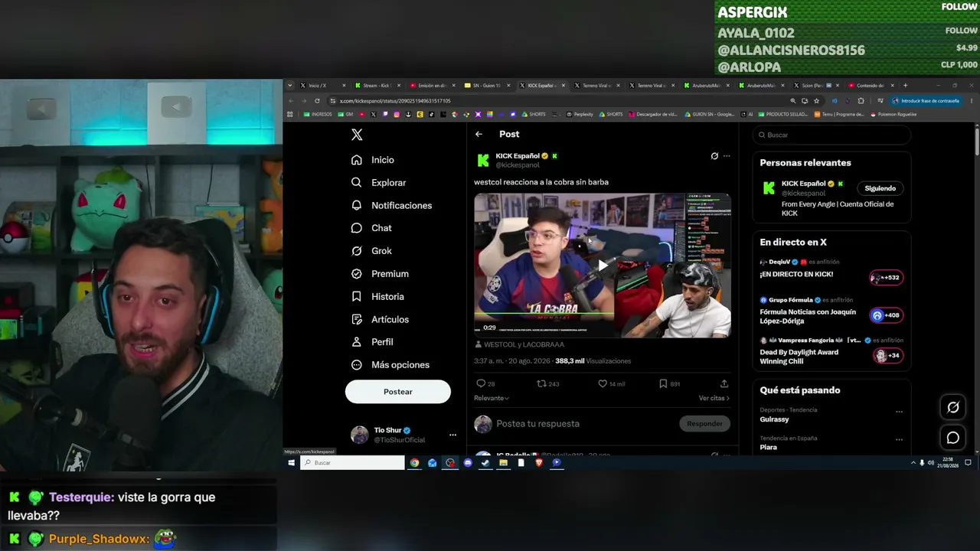Click the floating chat messages button
980x551 pixels.
953,438
